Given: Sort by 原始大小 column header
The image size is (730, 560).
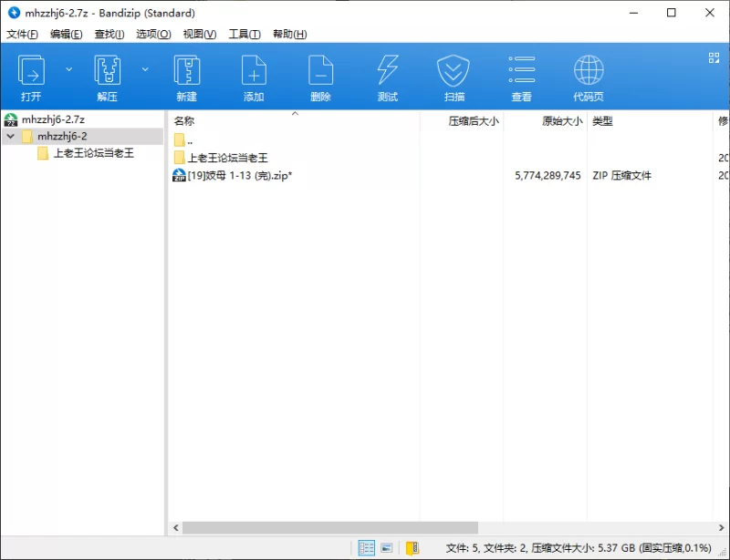Looking at the screenshot, I should tap(545, 121).
